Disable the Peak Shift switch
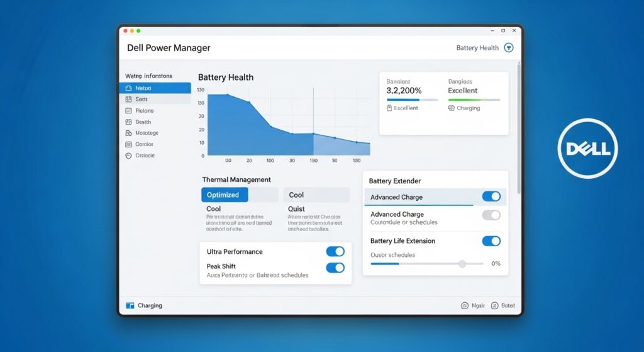The height and width of the screenshot is (352, 644). click(335, 268)
